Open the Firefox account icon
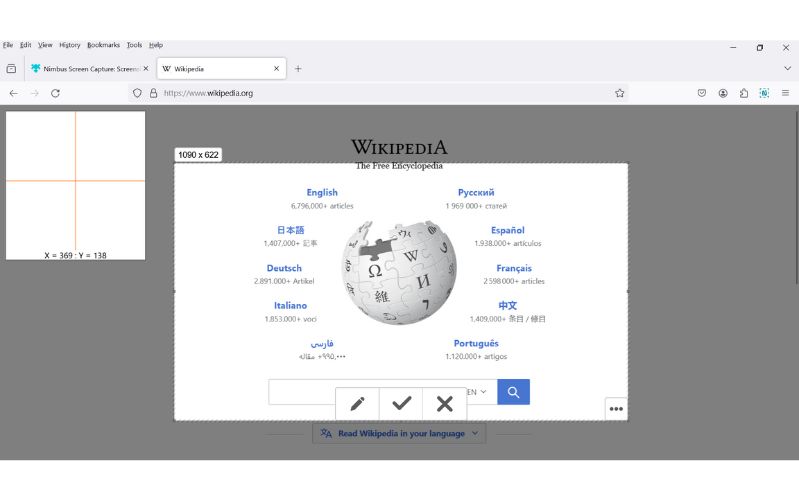The image size is (799, 500). pyautogui.click(x=723, y=93)
